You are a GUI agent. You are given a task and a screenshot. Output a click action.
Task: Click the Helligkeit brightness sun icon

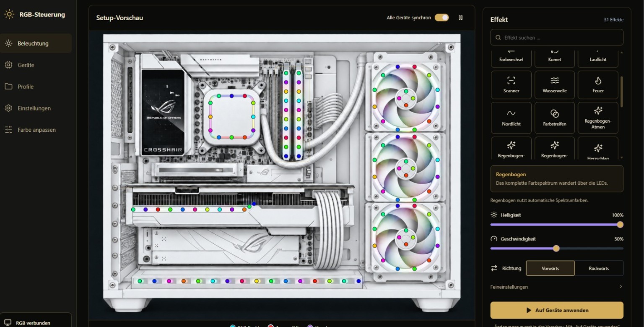494,215
